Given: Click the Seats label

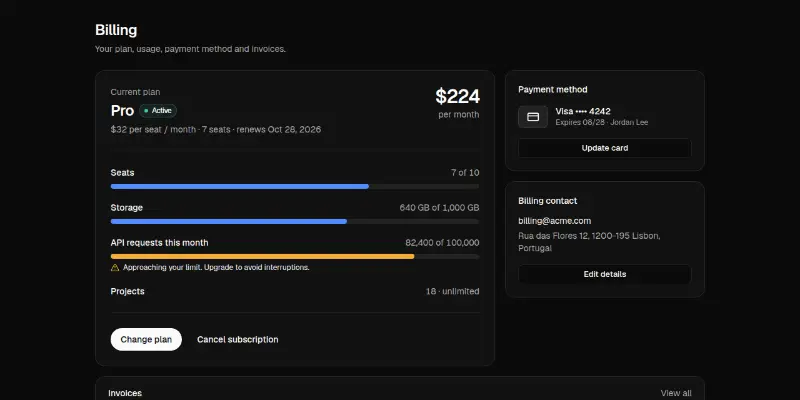Looking at the screenshot, I should point(122,172).
